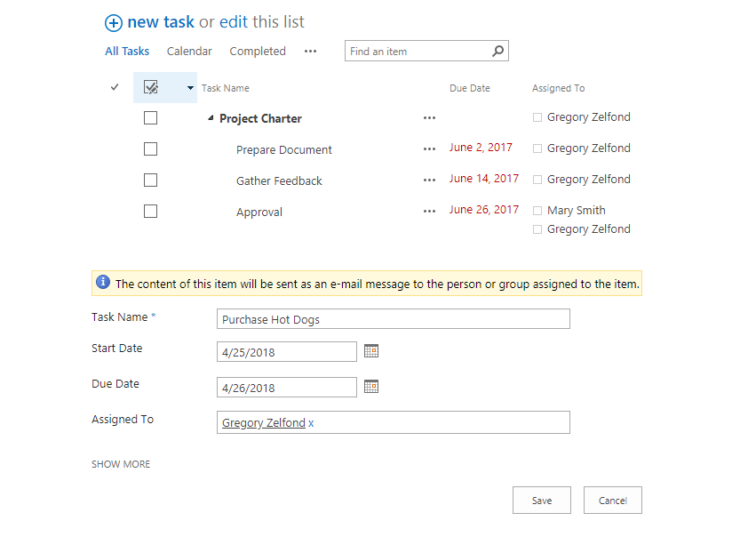756x537 pixels.
Task: Tick the Approval row checkbox
Action: pyautogui.click(x=150, y=212)
